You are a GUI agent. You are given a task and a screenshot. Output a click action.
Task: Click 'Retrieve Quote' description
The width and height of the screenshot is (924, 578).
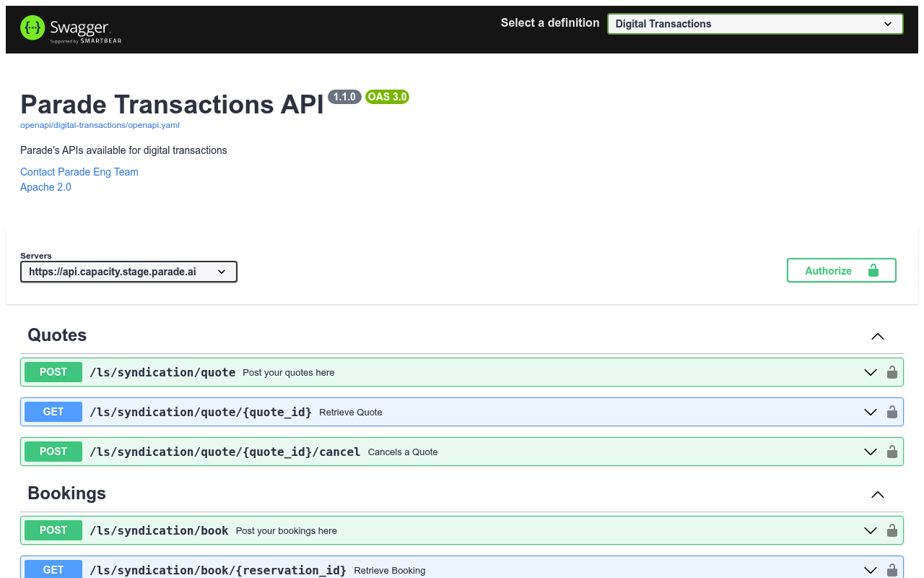tap(351, 413)
